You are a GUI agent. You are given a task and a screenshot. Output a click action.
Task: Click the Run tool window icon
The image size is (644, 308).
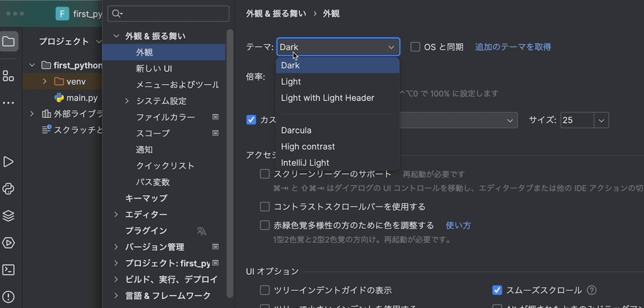[x=8, y=162]
